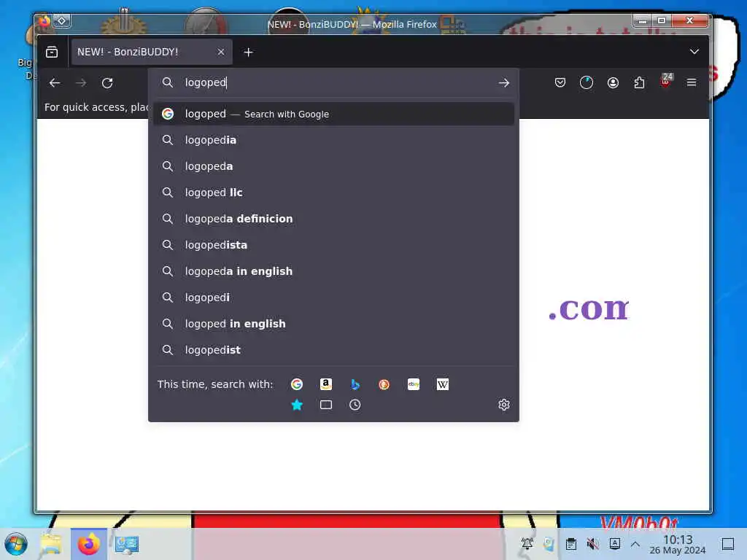Open the notifications bell tray icon
The width and height of the screenshot is (747, 560).
pos(527,543)
